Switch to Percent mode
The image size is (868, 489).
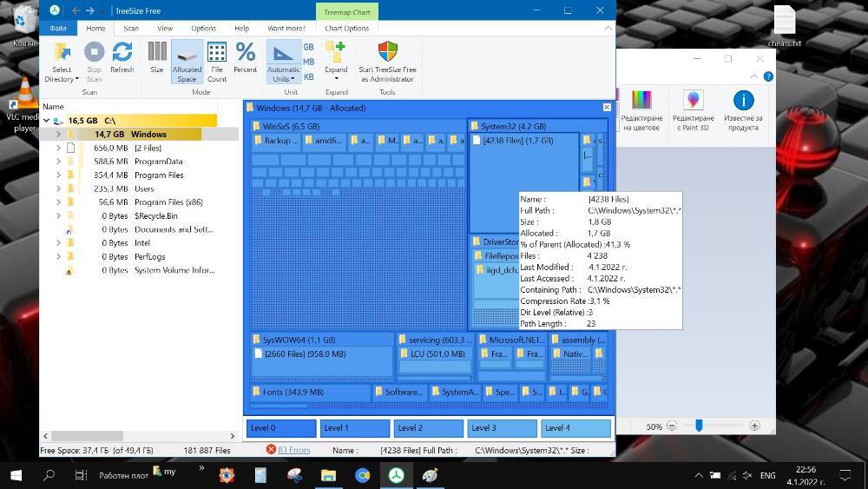coord(246,57)
